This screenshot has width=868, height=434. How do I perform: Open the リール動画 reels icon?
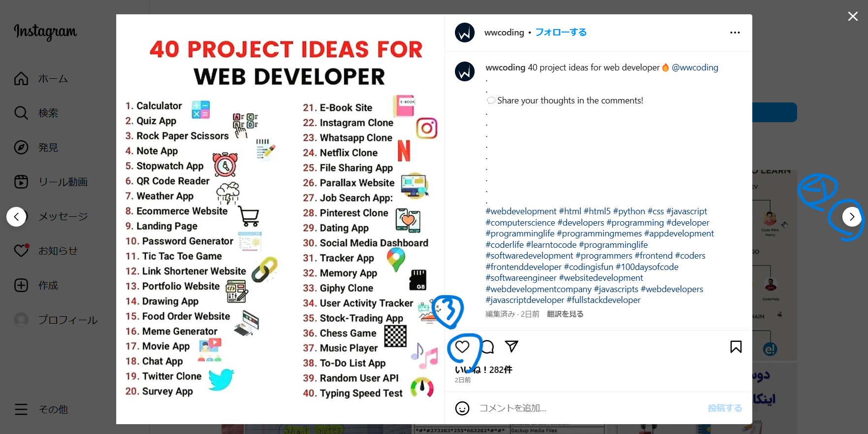(x=21, y=182)
